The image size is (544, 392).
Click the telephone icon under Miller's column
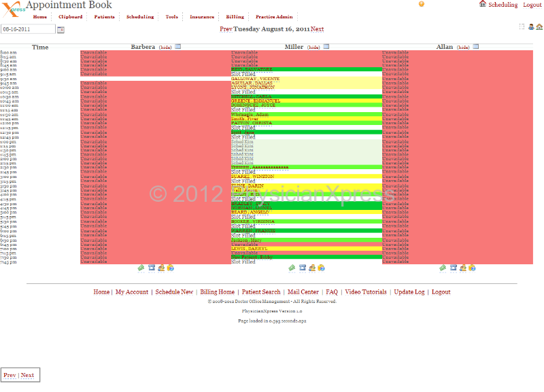[301, 268]
